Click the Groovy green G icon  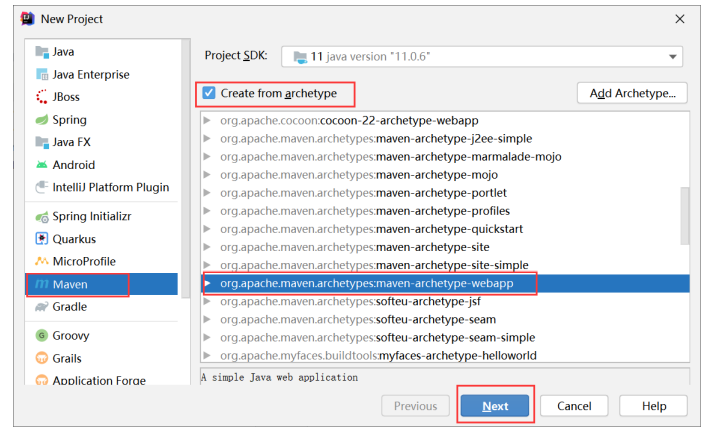(42, 336)
